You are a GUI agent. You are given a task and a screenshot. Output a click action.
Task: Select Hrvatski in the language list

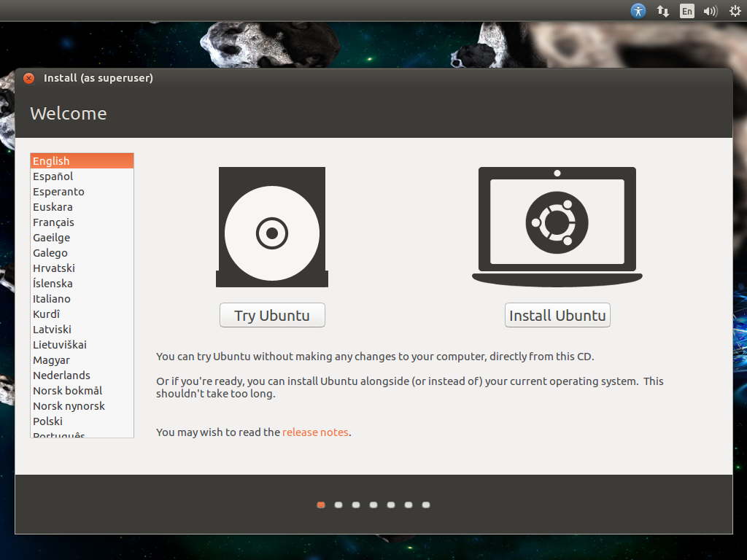click(x=82, y=268)
